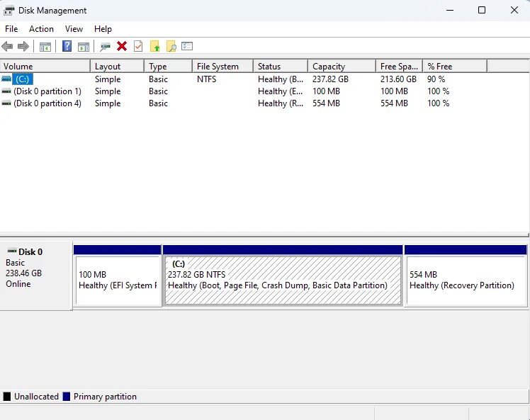Click the Disk 0 drive icon

12,251
